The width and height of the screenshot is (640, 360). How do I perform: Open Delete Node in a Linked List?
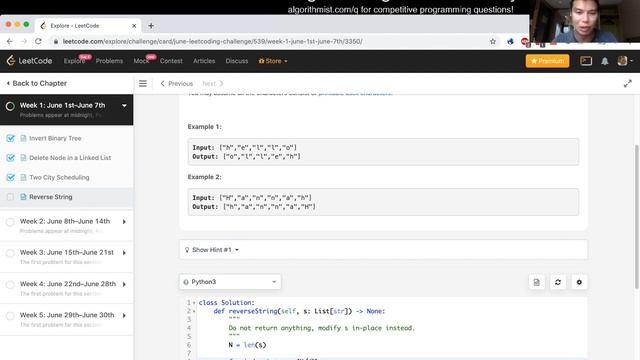point(70,158)
